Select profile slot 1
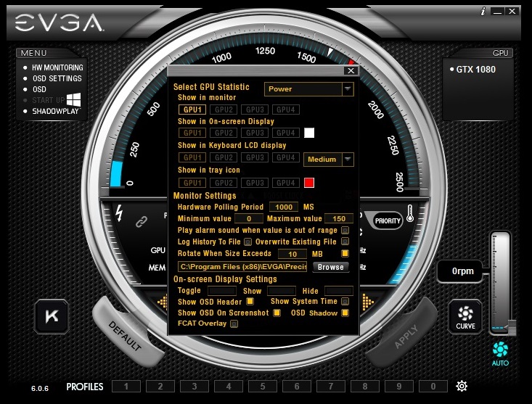The width and height of the screenshot is (532, 404). [126, 387]
